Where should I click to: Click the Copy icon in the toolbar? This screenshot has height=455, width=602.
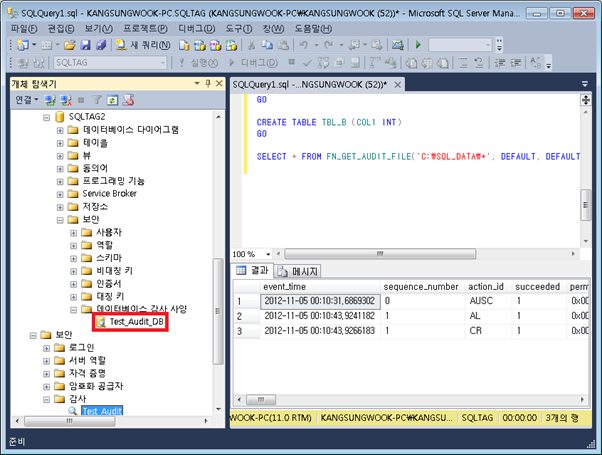(x=267, y=45)
